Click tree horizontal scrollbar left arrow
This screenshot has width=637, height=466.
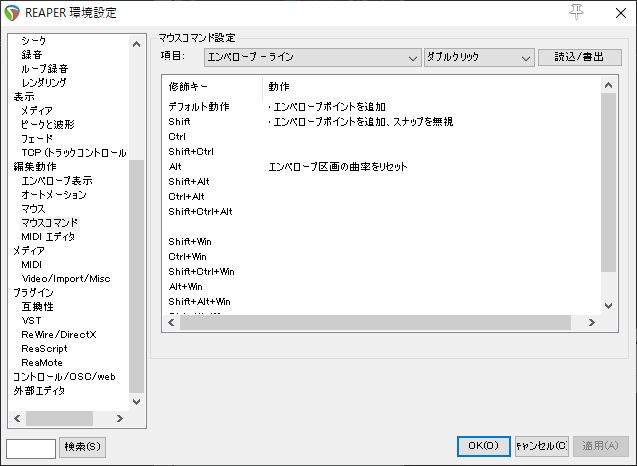click(17, 418)
